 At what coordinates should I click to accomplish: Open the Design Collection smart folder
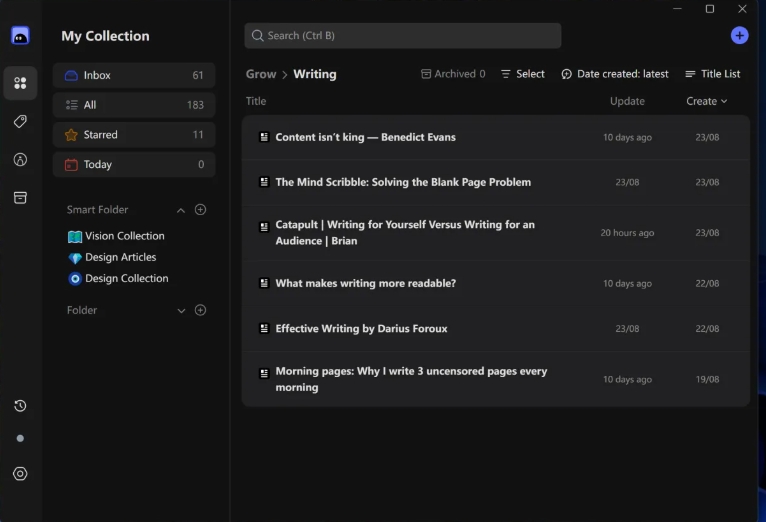coord(118,278)
